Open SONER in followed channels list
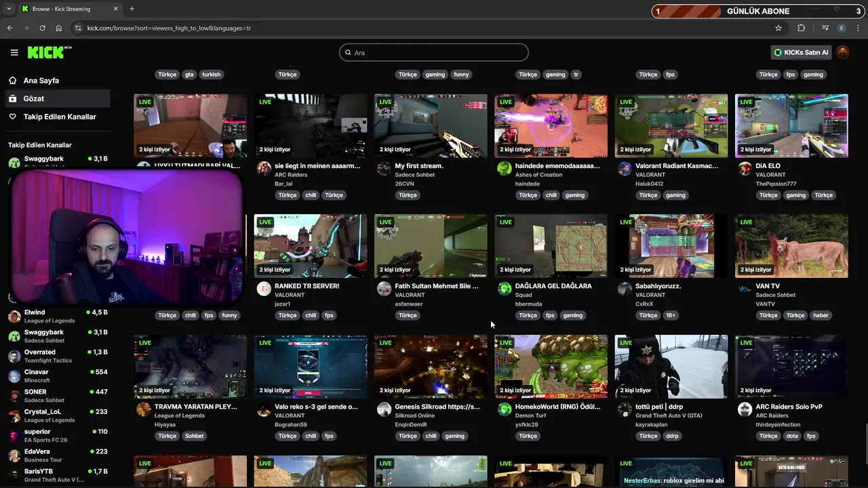 pos(58,396)
